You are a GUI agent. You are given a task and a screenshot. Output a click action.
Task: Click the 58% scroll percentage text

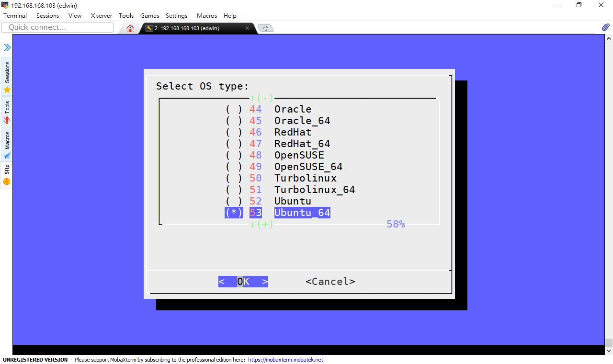coord(396,224)
